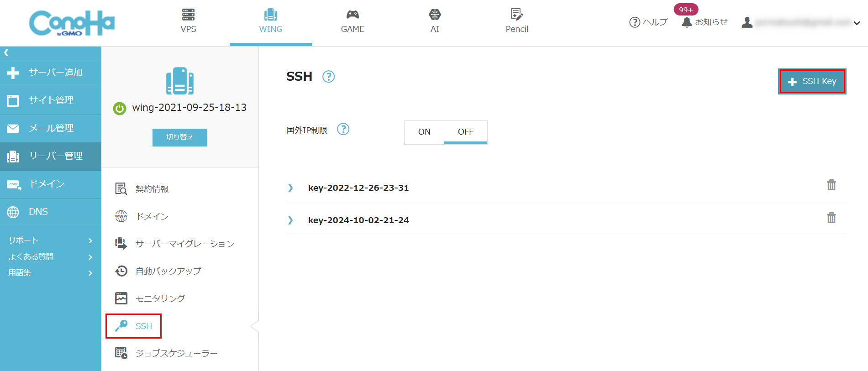Expand key-2022-12-26-23-31 details chevron
868x371 pixels.
(290, 188)
